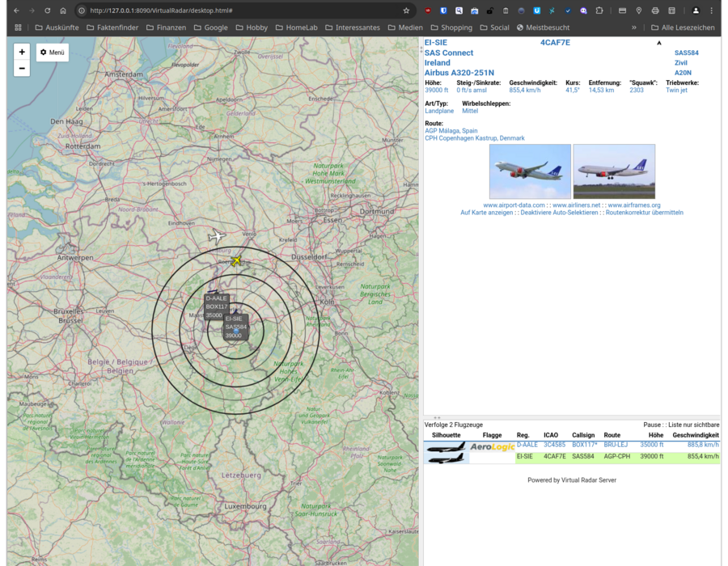Collapse the aircraft detail panel with the chevron
This screenshot has width=728, height=566.
[658, 43]
